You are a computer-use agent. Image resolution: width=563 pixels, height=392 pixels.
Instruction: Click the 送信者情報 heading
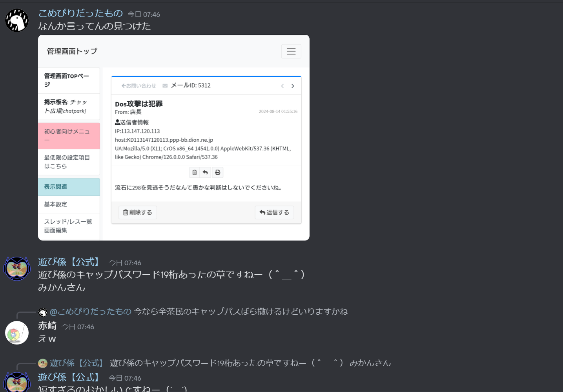[132, 122]
